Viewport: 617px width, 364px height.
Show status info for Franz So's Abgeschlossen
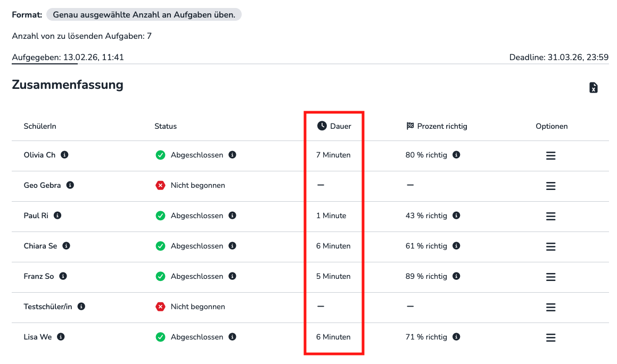click(232, 276)
